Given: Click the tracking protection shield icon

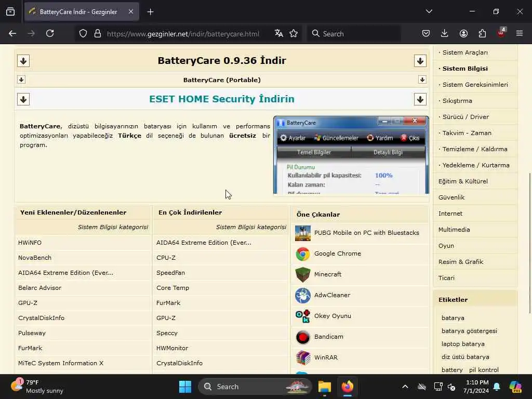Looking at the screenshot, I should tap(83, 34).
